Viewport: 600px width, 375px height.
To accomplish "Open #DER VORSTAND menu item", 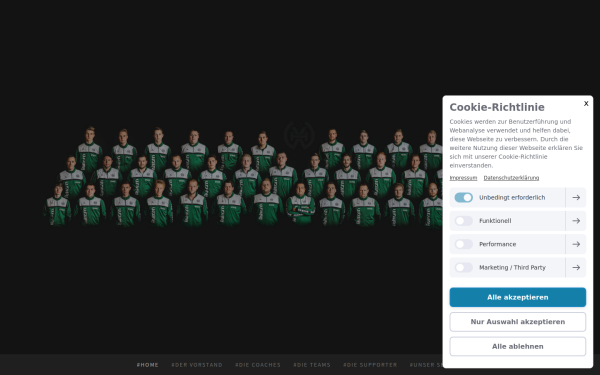I will pyautogui.click(x=197, y=365).
